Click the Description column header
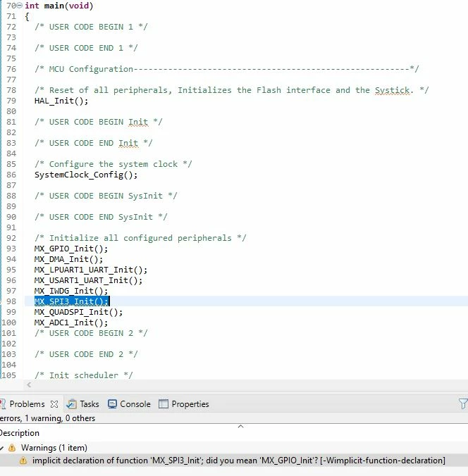The image size is (468, 476). (20, 433)
